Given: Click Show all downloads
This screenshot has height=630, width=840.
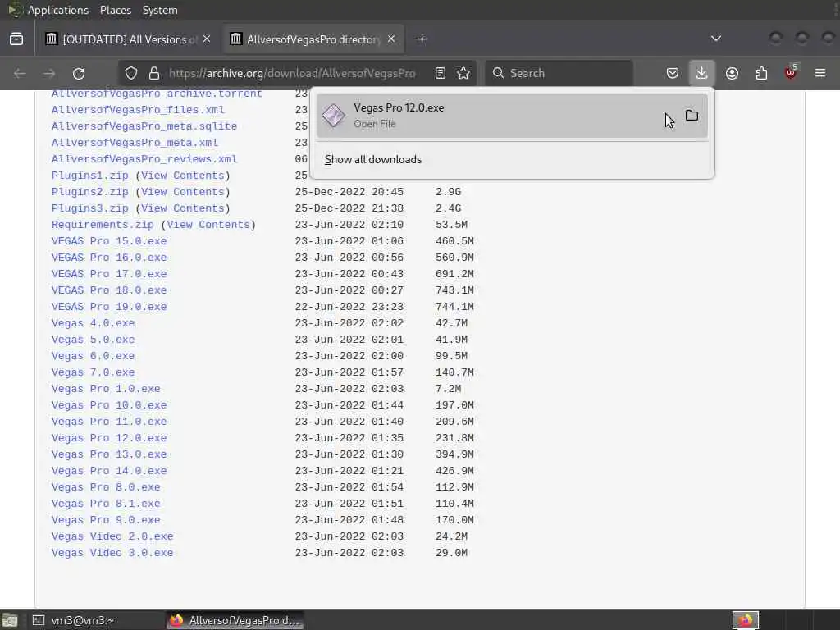Looking at the screenshot, I should (373, 160).
